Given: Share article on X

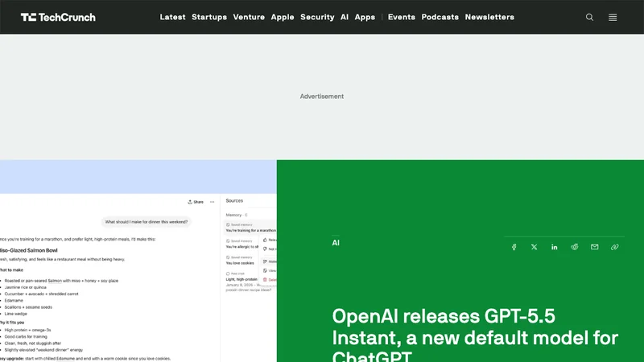Looking at the screenshot, I should click(x=534, y=247).
